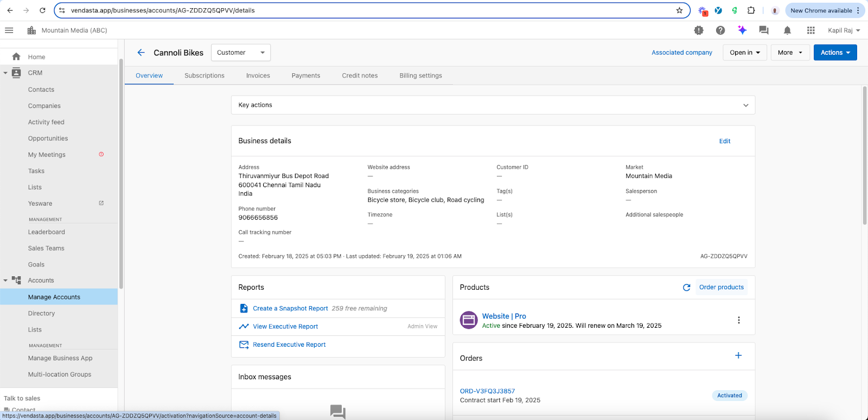Image resolution: width=868 pixels, height=420 pixels.
Task: Open the chat conversations icon in header
Action: coord(764,30)
